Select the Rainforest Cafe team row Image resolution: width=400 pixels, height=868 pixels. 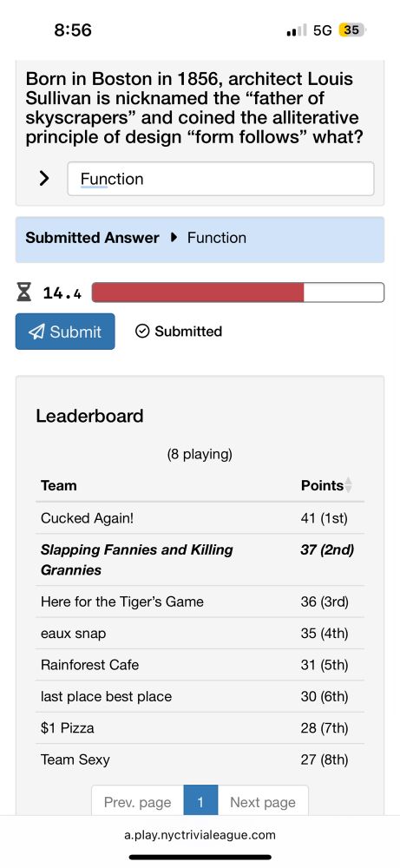point(200,665)
